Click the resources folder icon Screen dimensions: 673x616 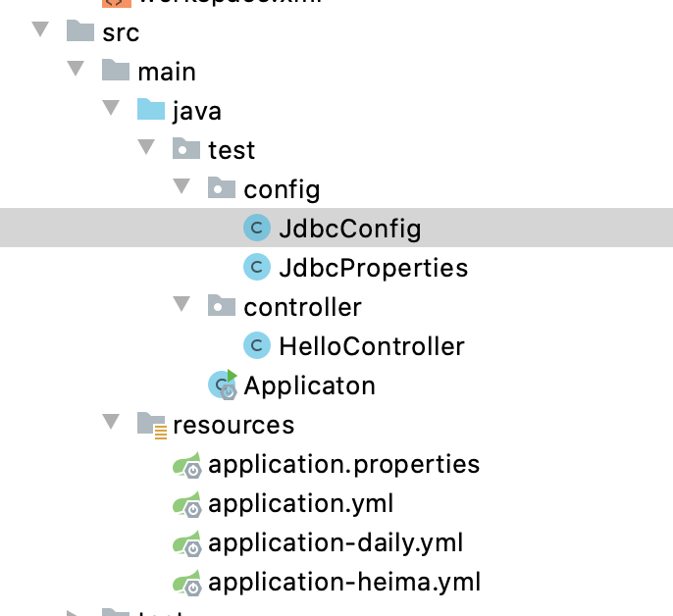point(151,425)
